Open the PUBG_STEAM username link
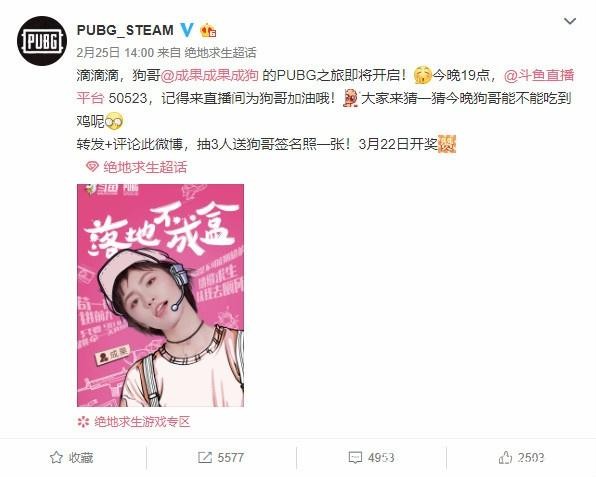This screenshot has height=477, width=596. click(x=125, y=30)
